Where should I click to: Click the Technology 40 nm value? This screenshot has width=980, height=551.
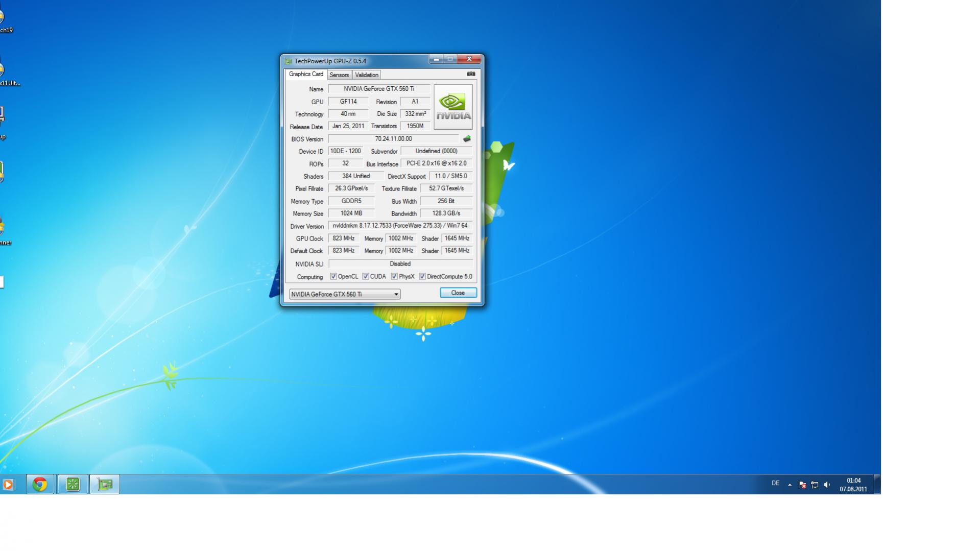pyautogui.click(x=348, y=114)
